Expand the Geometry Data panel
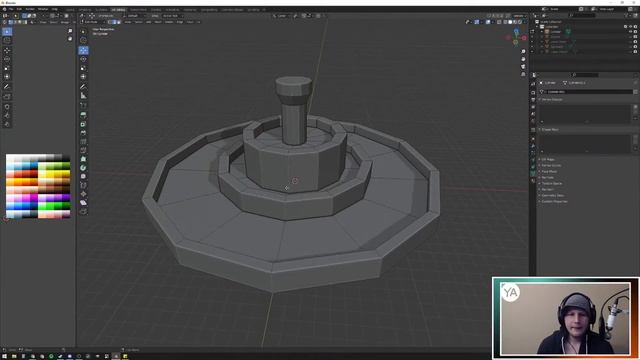The width and height of the screenshot is (640, 360). coord(552,196)
